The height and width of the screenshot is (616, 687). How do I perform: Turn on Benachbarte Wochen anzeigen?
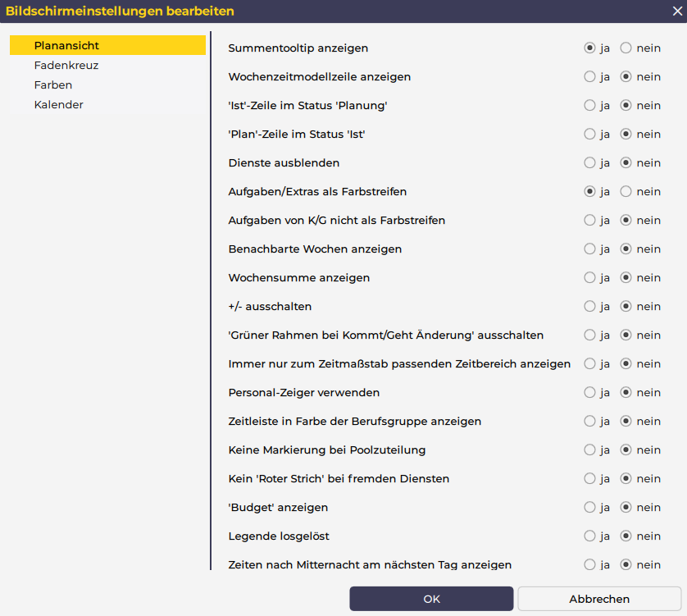tap(589, 249)
